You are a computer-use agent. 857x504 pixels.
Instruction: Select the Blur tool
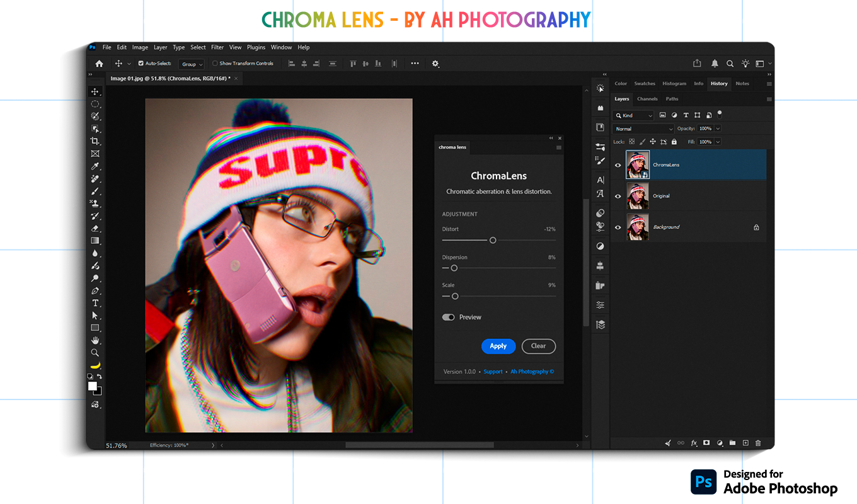click(x=95, y=253)
